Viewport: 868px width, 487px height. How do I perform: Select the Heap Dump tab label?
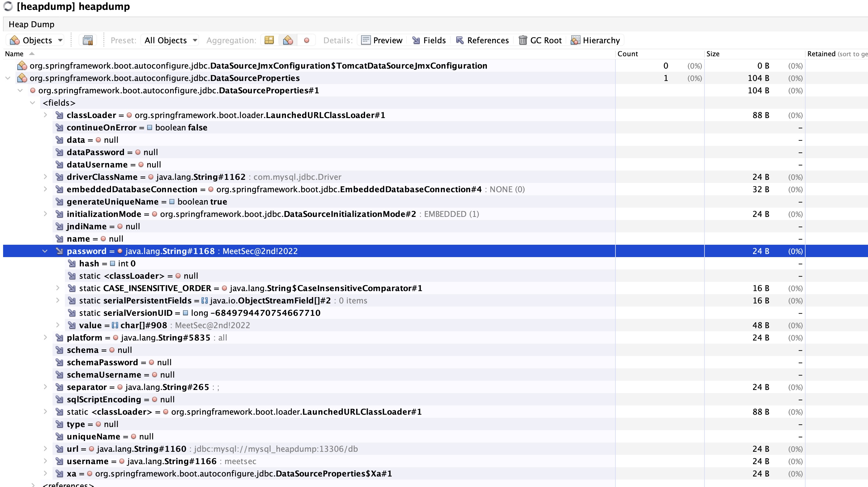tap(31, 24)
